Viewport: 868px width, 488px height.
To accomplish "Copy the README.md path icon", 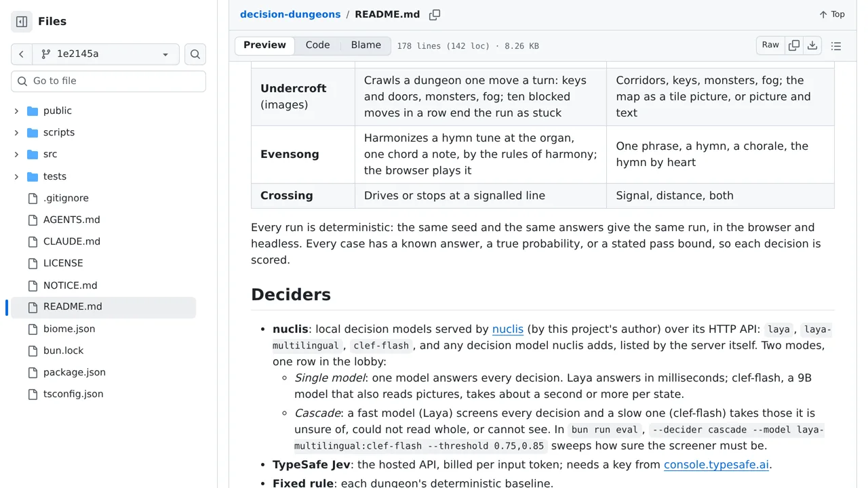I will click(435, 15).
